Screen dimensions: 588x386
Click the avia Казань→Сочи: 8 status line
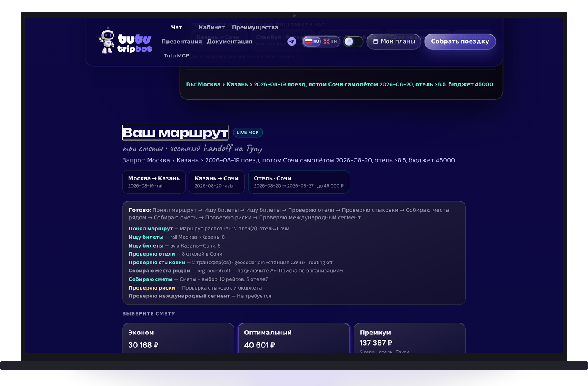pos(175,245)
